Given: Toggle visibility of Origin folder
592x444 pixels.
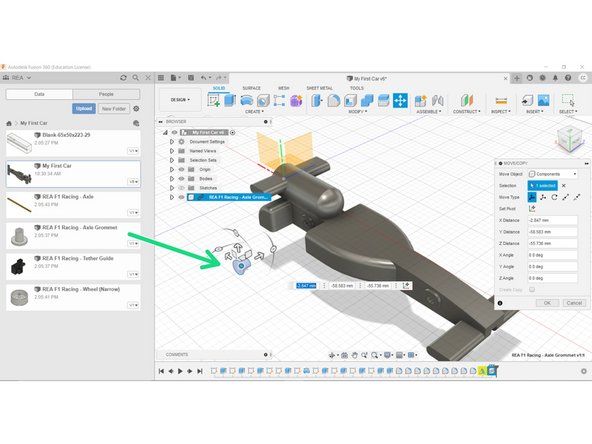Looking at the screenshot, I should click(x=182, y=170).
